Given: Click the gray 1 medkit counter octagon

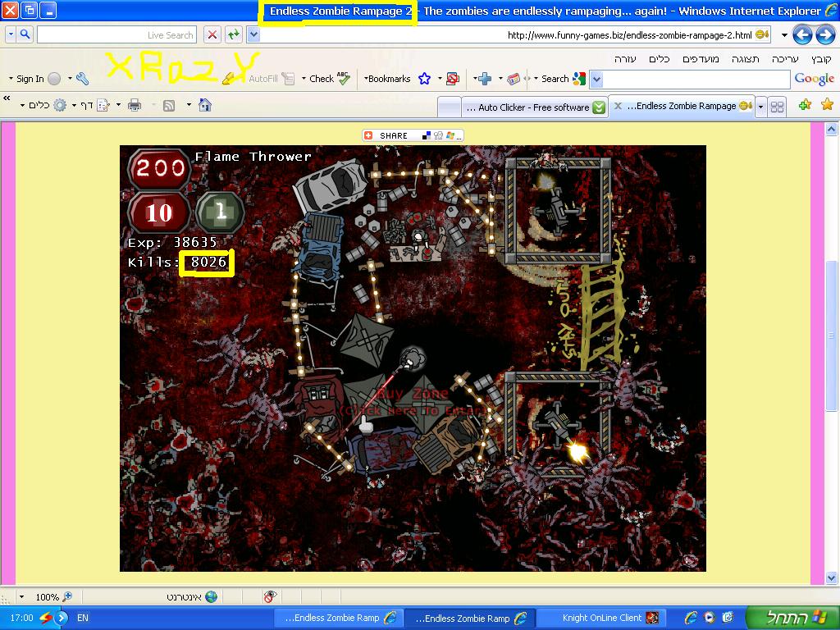Looking at the screenshot, I should (x=220, y=212).
